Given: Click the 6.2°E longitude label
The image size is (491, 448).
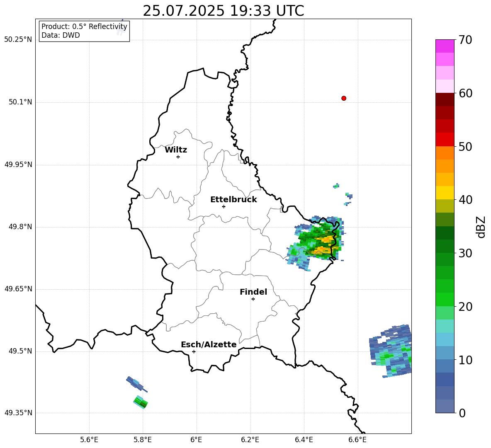Looking at the screenshot, I should 250,440.
